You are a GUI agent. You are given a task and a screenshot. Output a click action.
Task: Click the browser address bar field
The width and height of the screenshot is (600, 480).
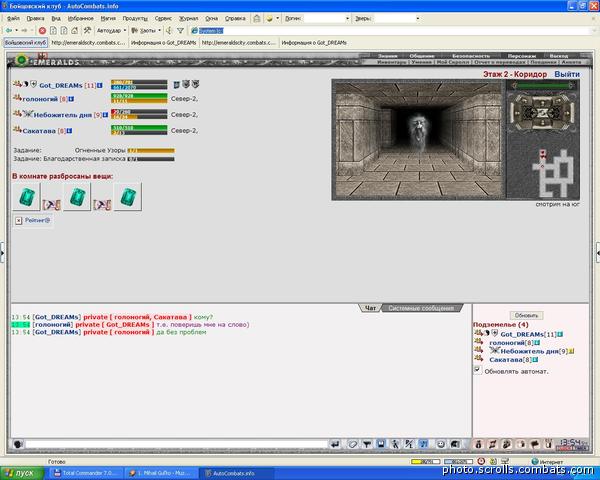coord(392,31)
